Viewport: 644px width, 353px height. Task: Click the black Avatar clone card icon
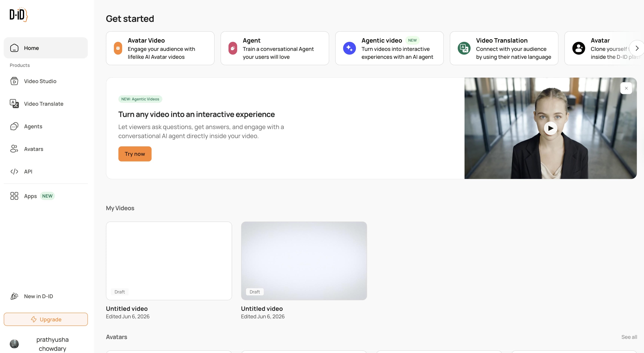click(x=579, y=48)
